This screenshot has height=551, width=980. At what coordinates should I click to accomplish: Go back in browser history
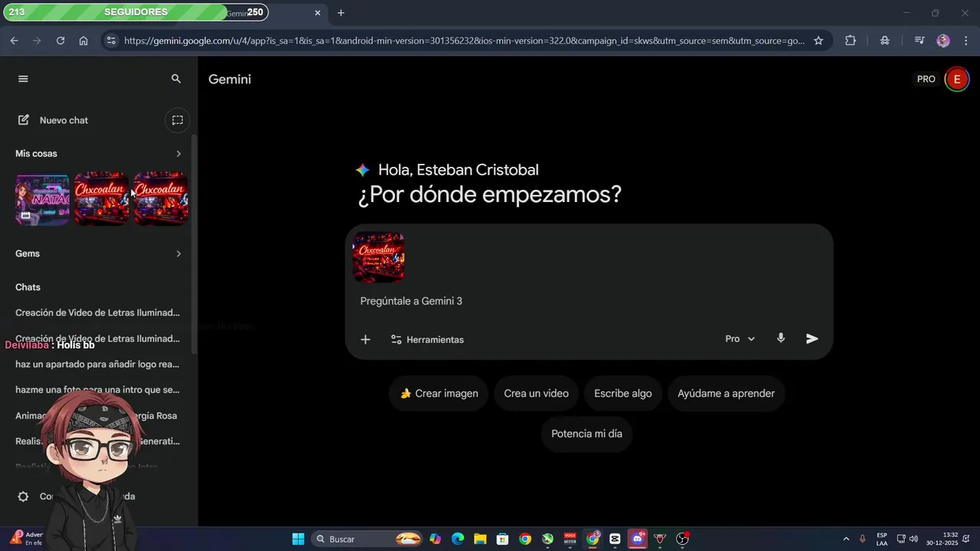14,41
